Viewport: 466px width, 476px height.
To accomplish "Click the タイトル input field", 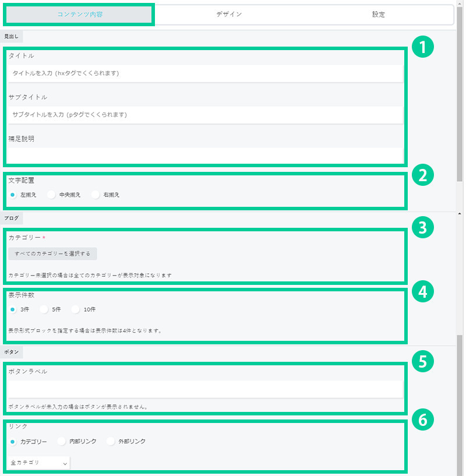I will tap(205, 73).
